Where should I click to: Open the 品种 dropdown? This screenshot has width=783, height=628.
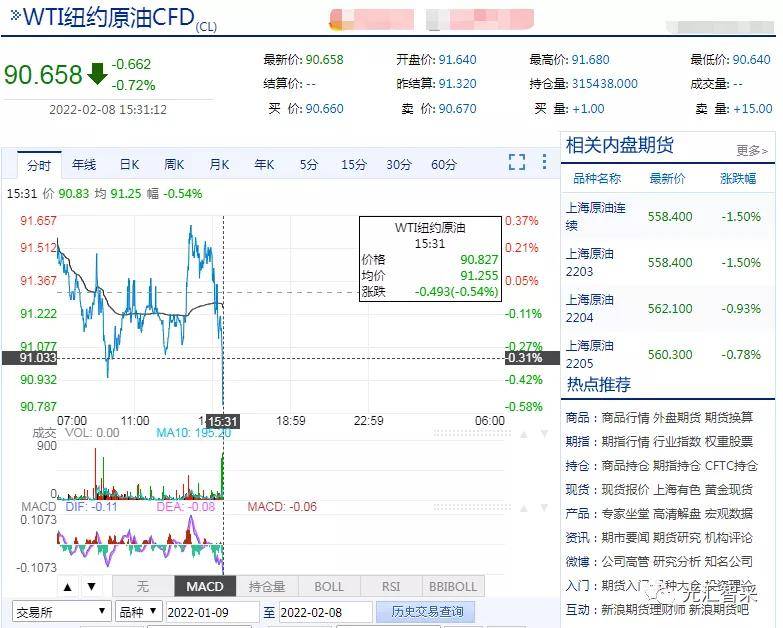[x=138, y=612]
